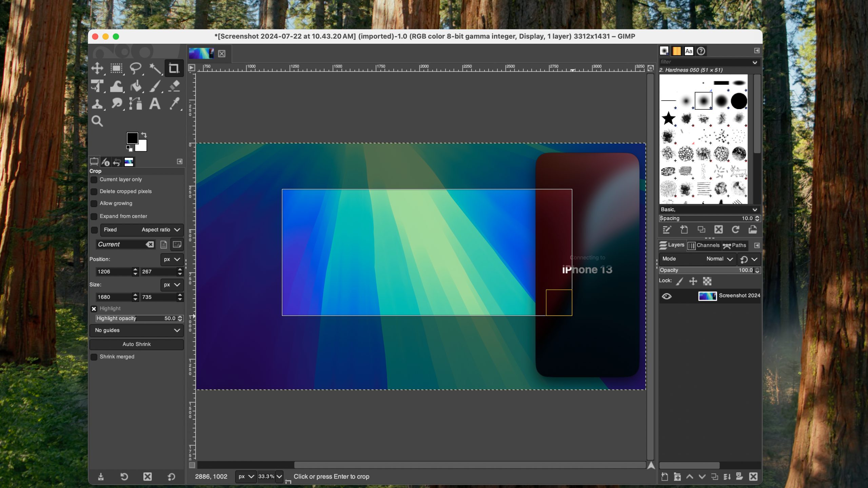Open the zoom percentage dropdown
This screenshot has height=488, width=868.
tap(279, 476)
